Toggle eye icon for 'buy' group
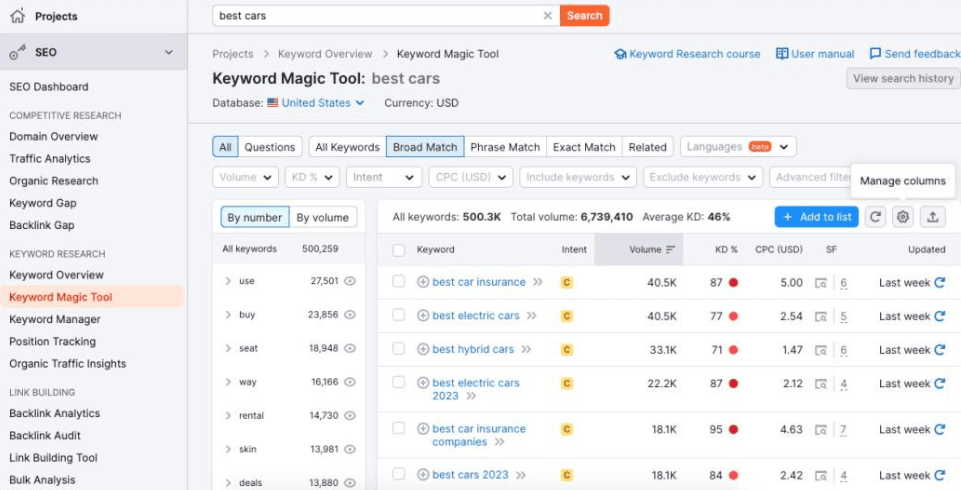 pyautogui.click(x=350, y=315)
